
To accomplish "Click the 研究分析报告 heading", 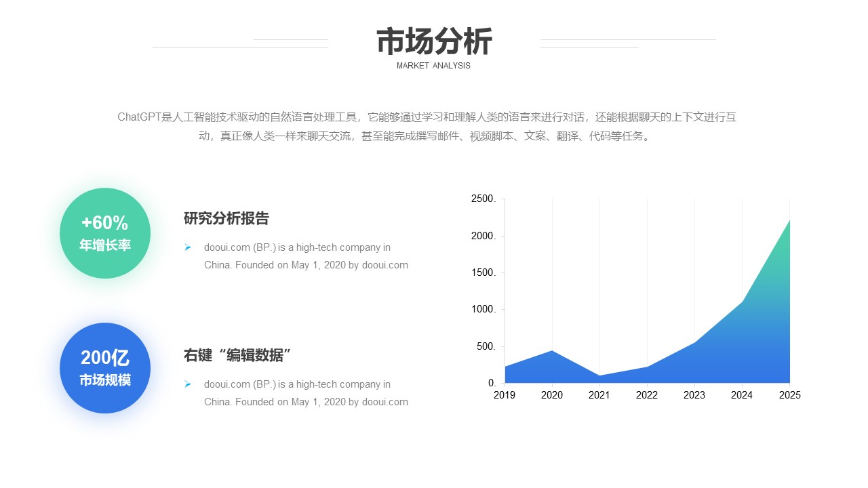I will [226, 218].
